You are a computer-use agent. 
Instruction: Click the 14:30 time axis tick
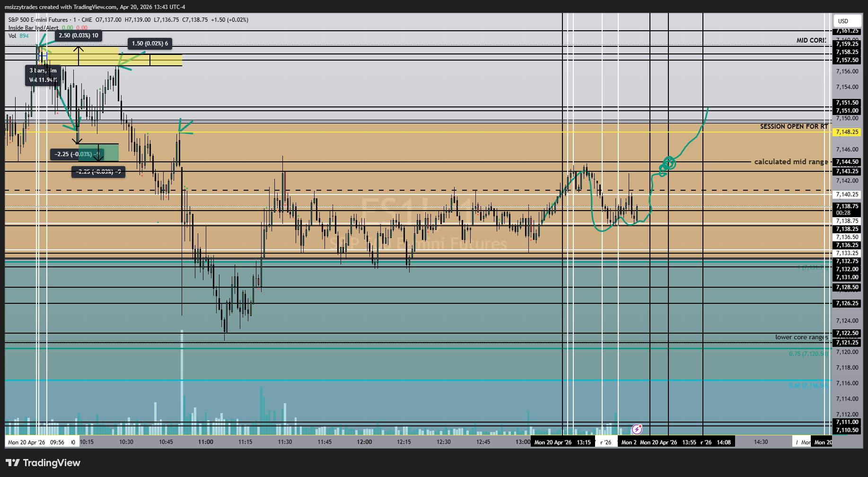point(761,442)
